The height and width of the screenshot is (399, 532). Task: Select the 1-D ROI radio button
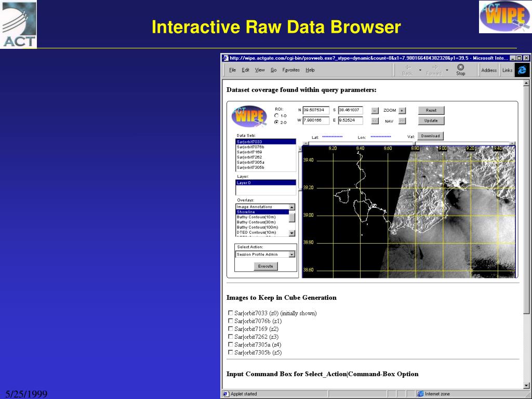tap(276, 116)
